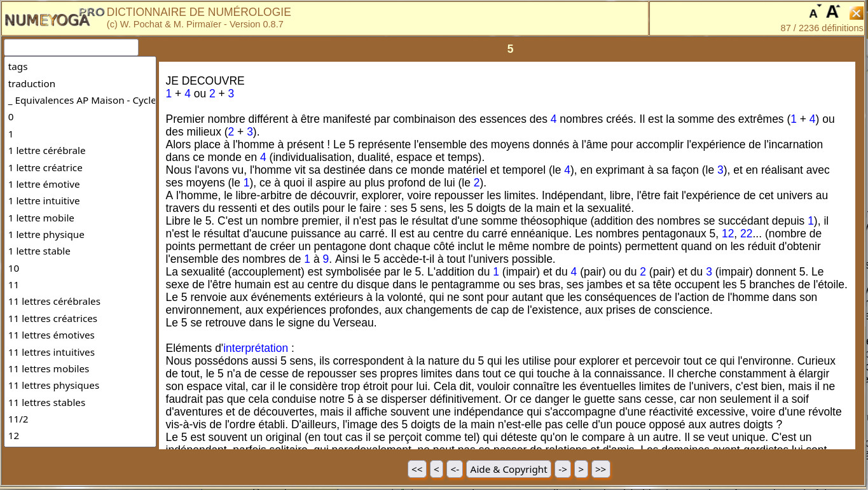The image size is (868, 490).
Task: Select 'traduction' in the definition list
Action: pos(80,83)
